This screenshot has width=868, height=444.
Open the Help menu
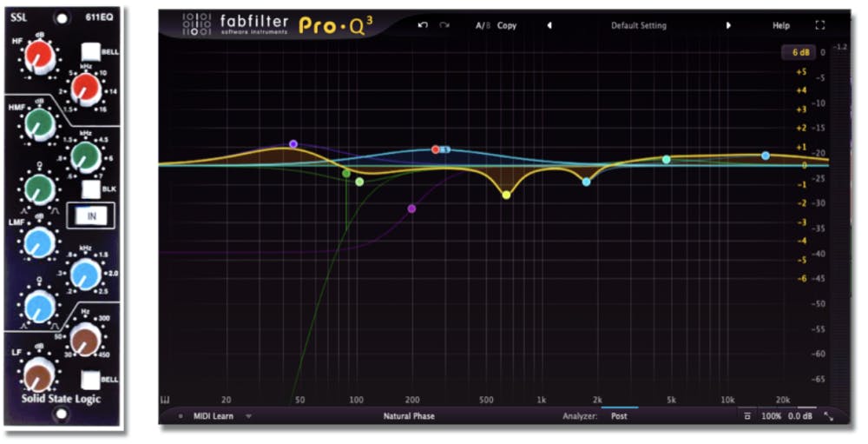pyautogui.click(x=781, y=25)
